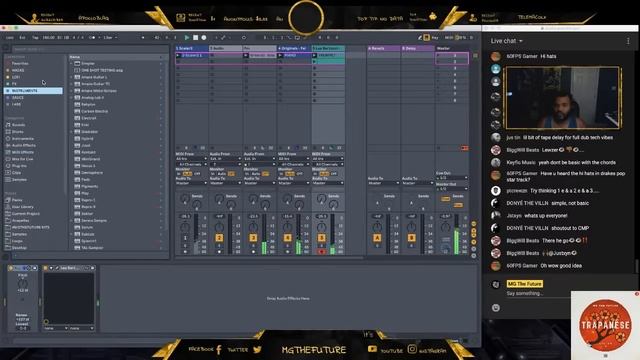Launch the second clip in the teal track 5

tap(315, 62)
